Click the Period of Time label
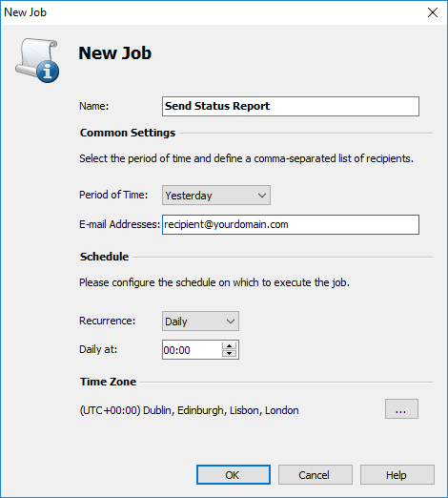The image size is (448, 498). click(x=113, y=195)
